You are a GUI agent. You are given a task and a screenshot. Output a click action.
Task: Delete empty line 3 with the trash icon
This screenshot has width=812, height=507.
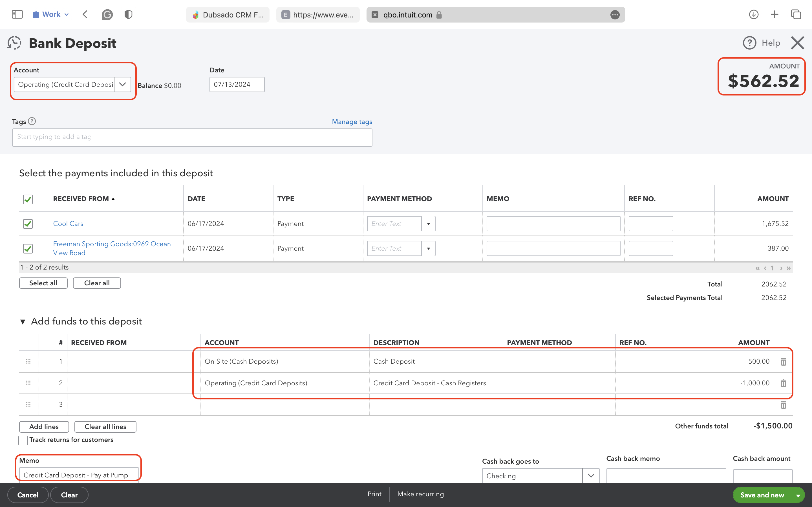click(783, 405)
